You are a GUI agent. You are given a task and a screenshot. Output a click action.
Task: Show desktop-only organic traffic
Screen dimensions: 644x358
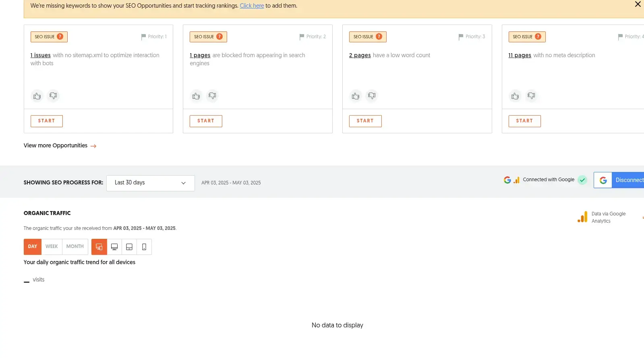pos(114,247)
